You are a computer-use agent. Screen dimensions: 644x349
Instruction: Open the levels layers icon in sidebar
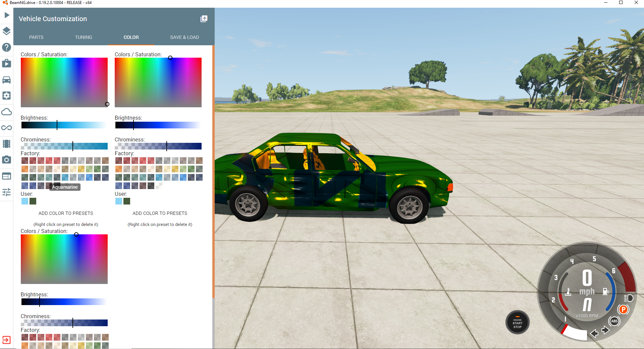click(7, 31)
